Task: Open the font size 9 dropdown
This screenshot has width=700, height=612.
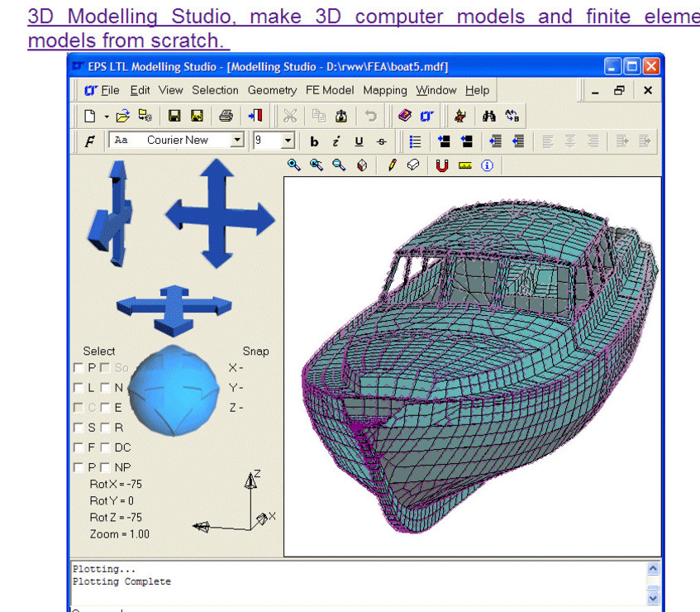Action: point(288,141)
